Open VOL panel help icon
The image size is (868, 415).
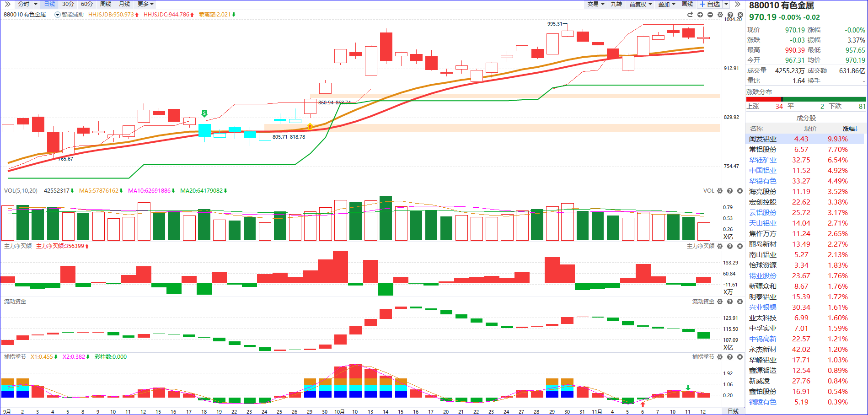(730, 191)
